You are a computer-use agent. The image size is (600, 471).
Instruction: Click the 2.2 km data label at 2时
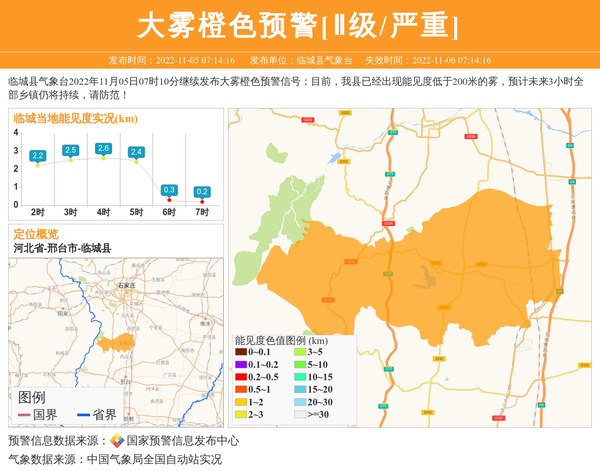(38, 155)
